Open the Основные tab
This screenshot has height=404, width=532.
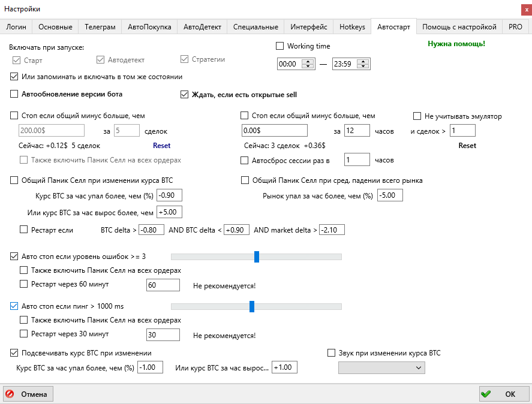click(x=55, y=27)
